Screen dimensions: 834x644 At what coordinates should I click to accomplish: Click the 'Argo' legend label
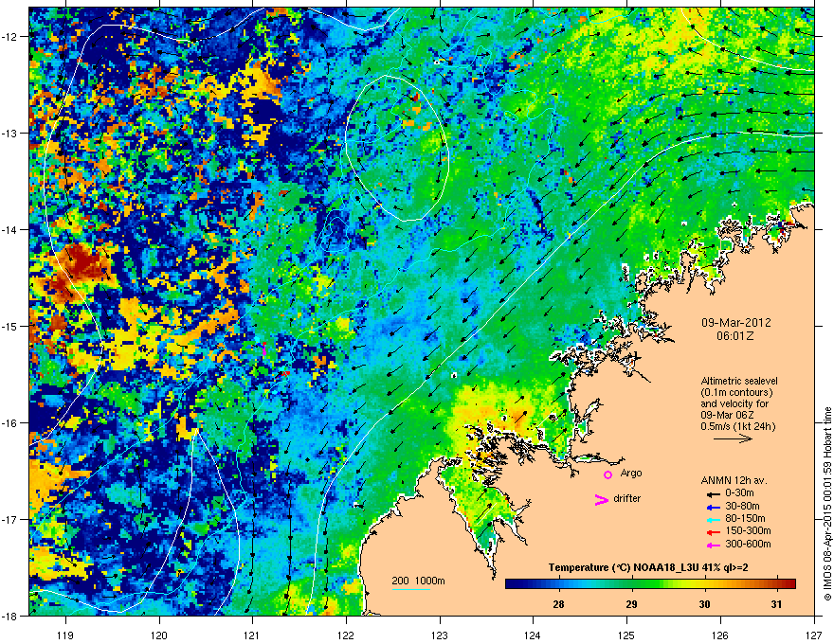[631, 473]
